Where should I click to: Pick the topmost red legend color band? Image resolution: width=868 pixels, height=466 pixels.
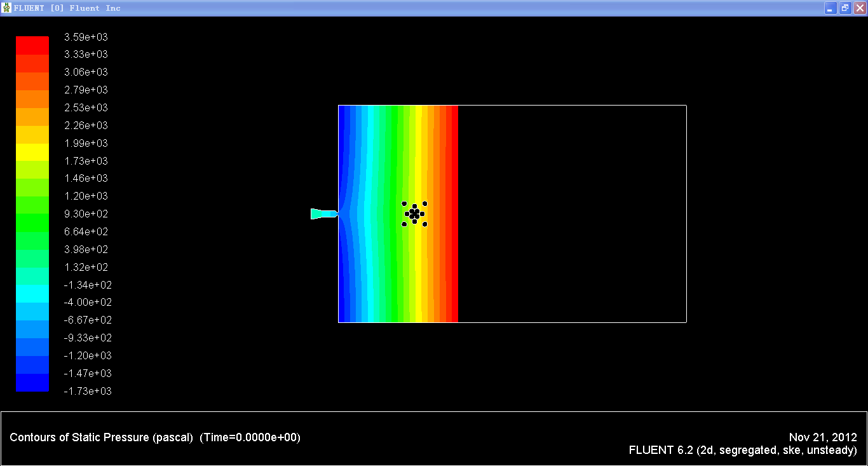(x=32, y=45)
